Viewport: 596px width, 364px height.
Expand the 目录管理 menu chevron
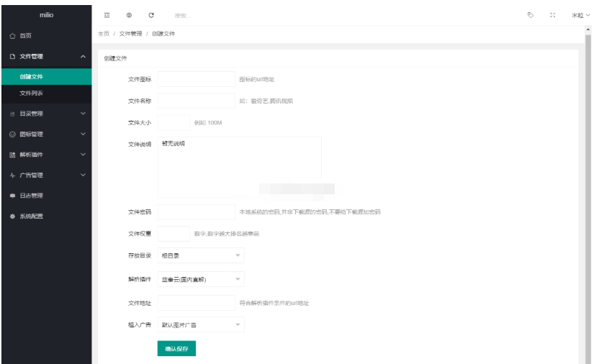tap(83, 113)
